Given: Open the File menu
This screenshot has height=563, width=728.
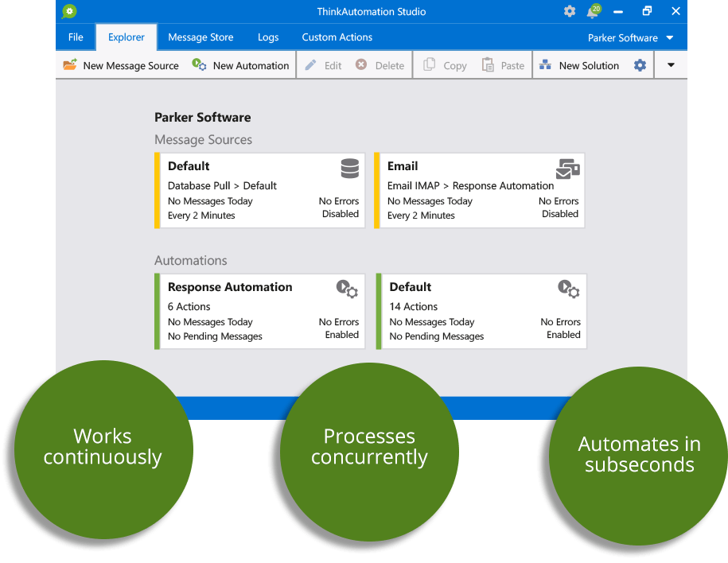Looking at the screenshot, I should 76,37.
